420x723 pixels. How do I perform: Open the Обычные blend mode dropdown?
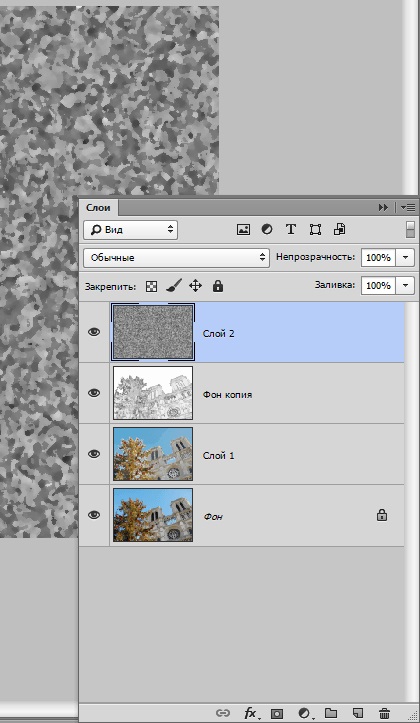point(176,258)
